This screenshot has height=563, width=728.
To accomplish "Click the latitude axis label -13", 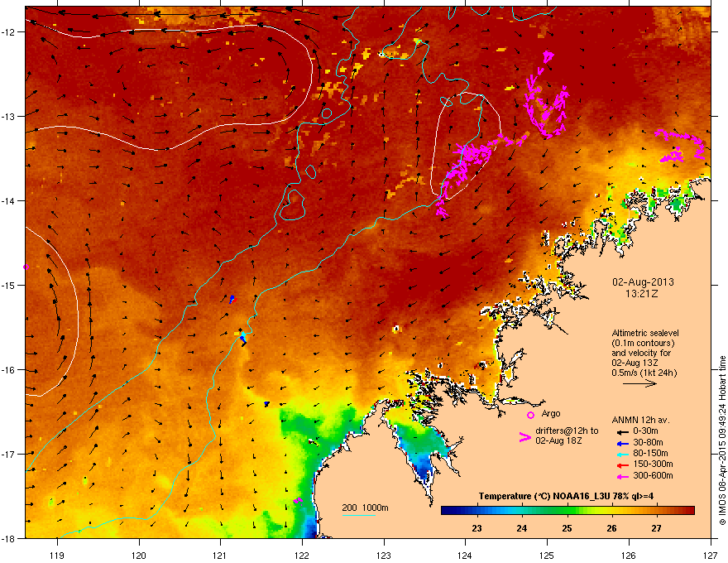I will pos(8,116).
